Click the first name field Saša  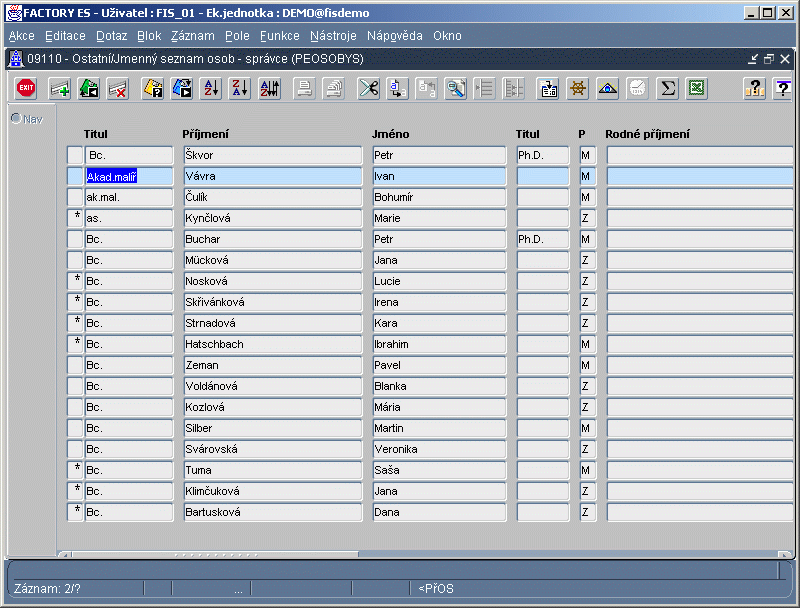[x=439, y=470]
